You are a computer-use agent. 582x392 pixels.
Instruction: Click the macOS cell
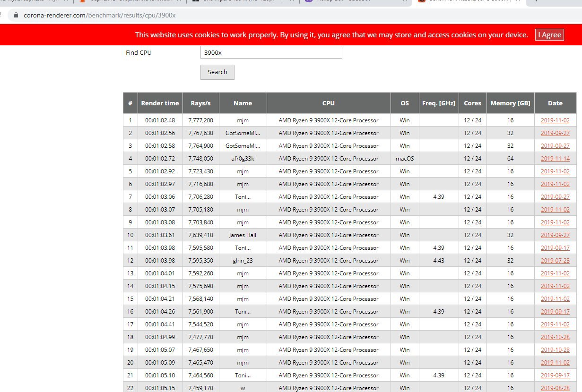(x=405, y=159)
